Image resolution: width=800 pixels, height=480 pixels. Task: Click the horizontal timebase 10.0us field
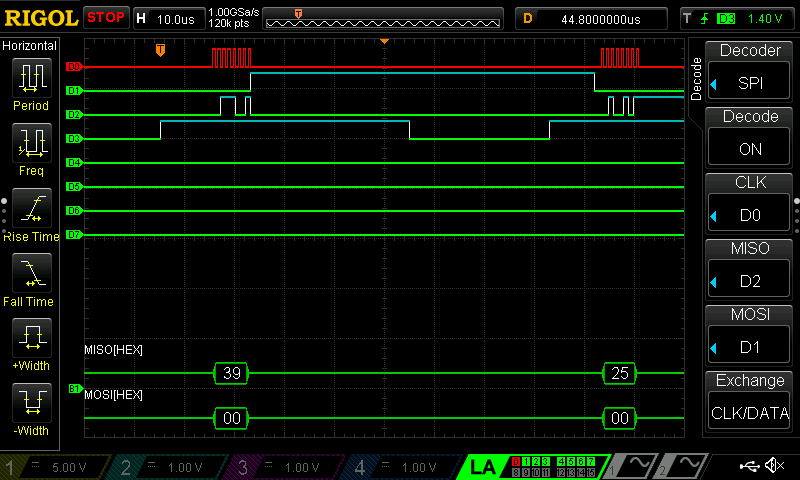pyautogui.click(x=168, y=18)
